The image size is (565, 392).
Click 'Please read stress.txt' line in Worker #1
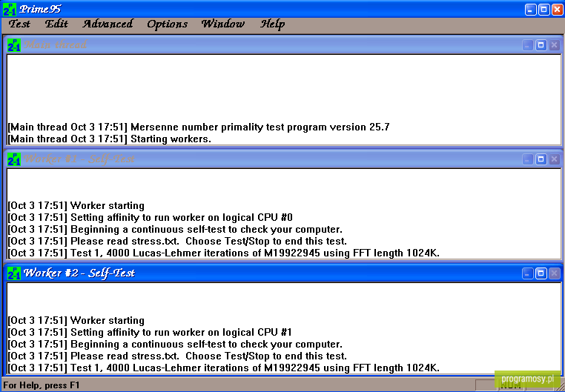177,241
